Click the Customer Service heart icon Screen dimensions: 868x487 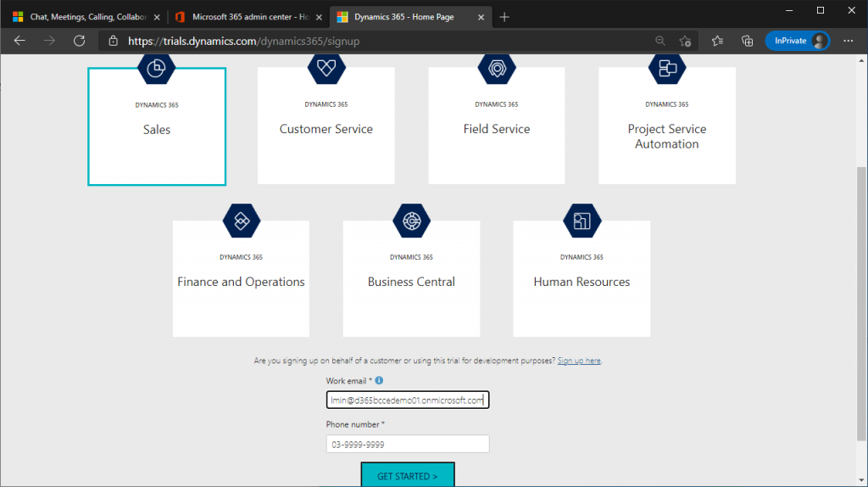pos(326,68)
